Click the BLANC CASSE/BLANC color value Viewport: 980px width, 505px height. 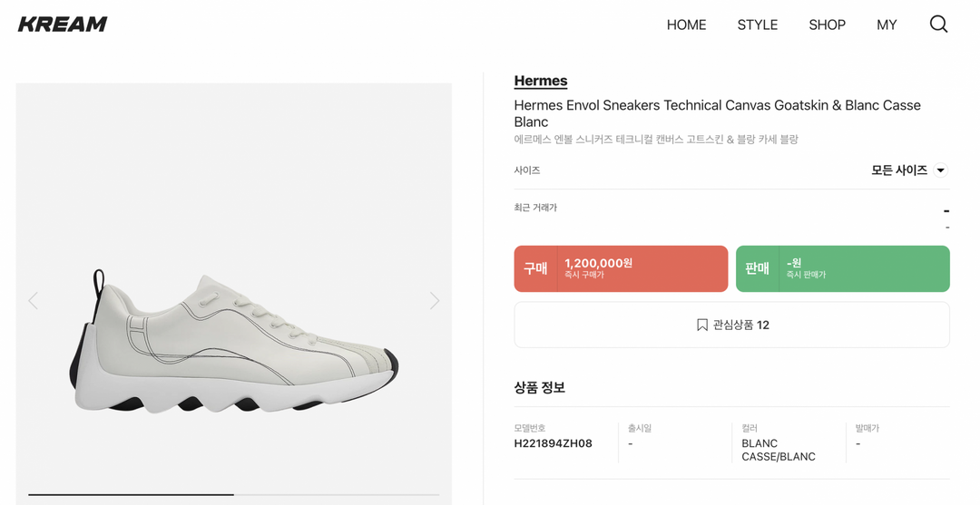[x=778, y=450]
